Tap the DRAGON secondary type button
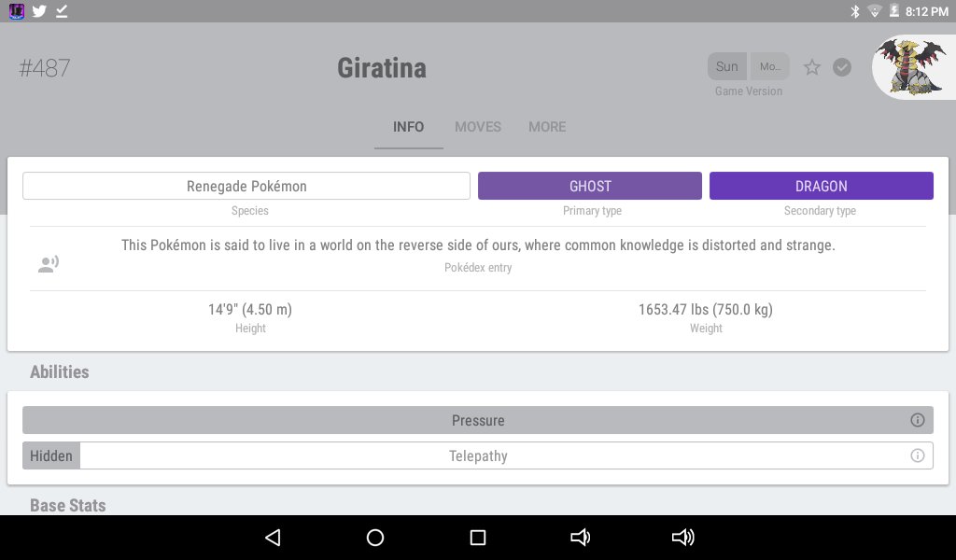956x560 pixels. pos(822,186)
